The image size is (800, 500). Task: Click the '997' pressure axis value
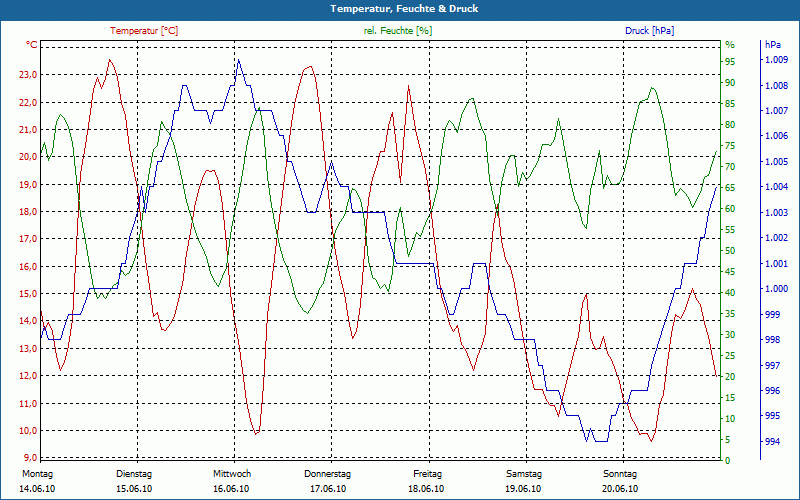tap(772, 365)
